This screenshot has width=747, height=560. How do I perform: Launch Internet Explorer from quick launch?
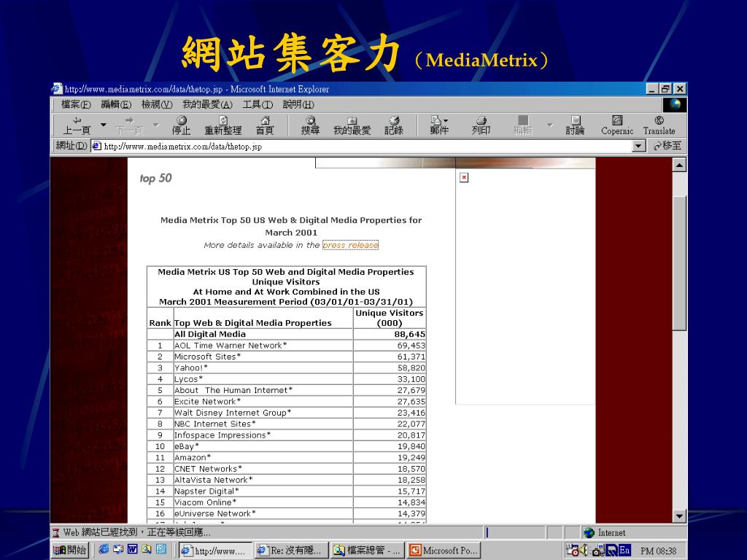(x=104, y=549)
